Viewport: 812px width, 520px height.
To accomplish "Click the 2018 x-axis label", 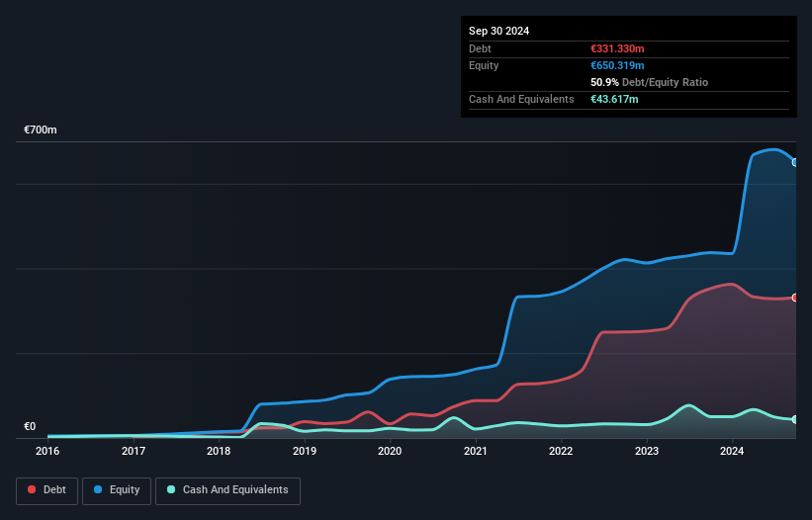I will 219,451.
